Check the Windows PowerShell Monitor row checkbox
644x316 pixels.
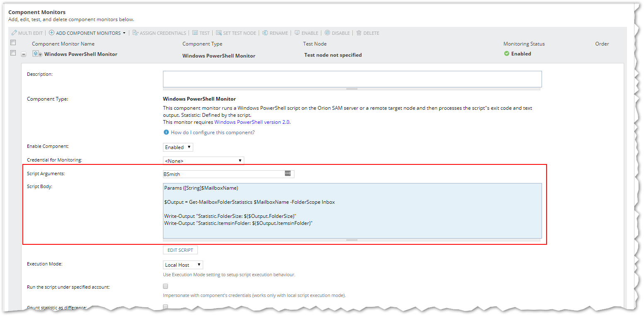click(x=13, y=53)
